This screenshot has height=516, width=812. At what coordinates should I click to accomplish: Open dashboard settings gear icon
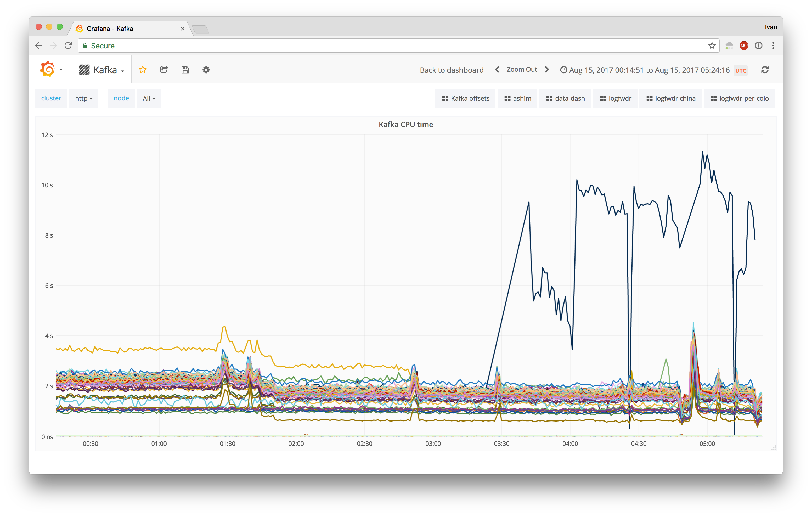click(206, 70)
